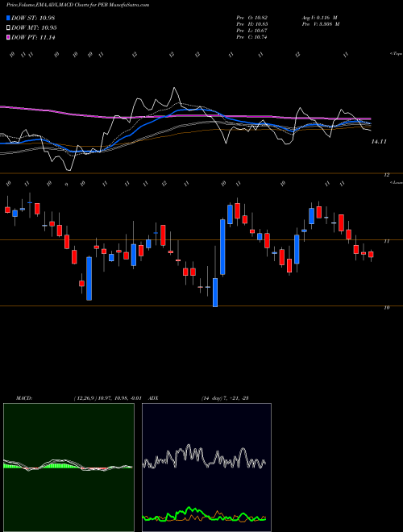Open the ADX indicator thumbnail chart
The width and height of the screenshot is (403, 532).
tap(206, 468)
